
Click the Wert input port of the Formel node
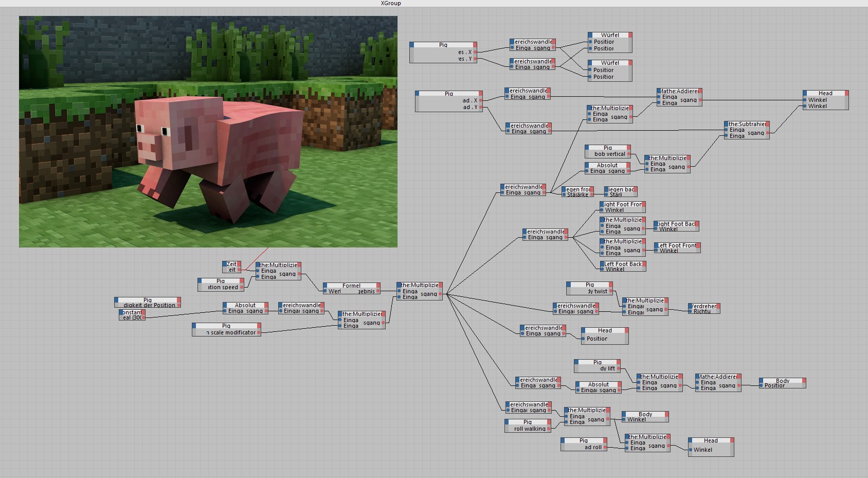[325, 291]
